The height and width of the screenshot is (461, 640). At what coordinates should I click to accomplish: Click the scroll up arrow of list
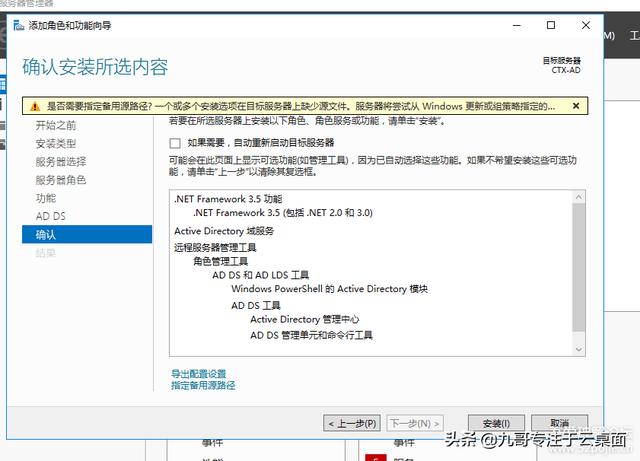click(x=579, y=197)
